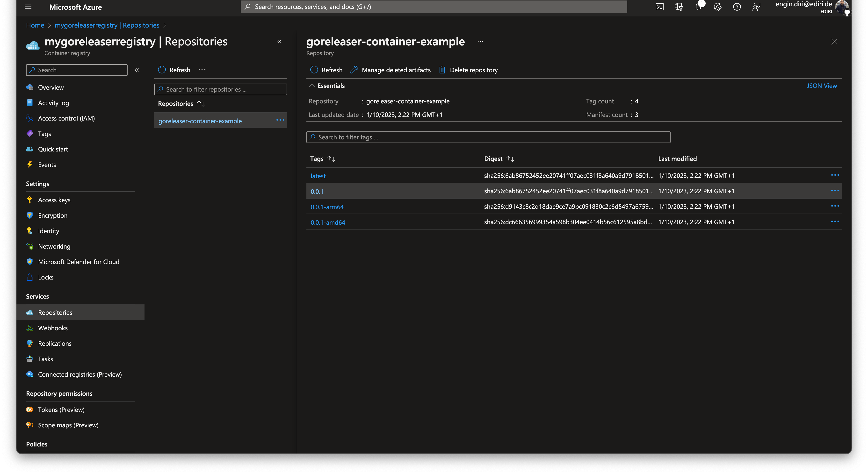Select Repositories in the Services menu
This screenshot has width=868, height=474.
coord(80,312)
